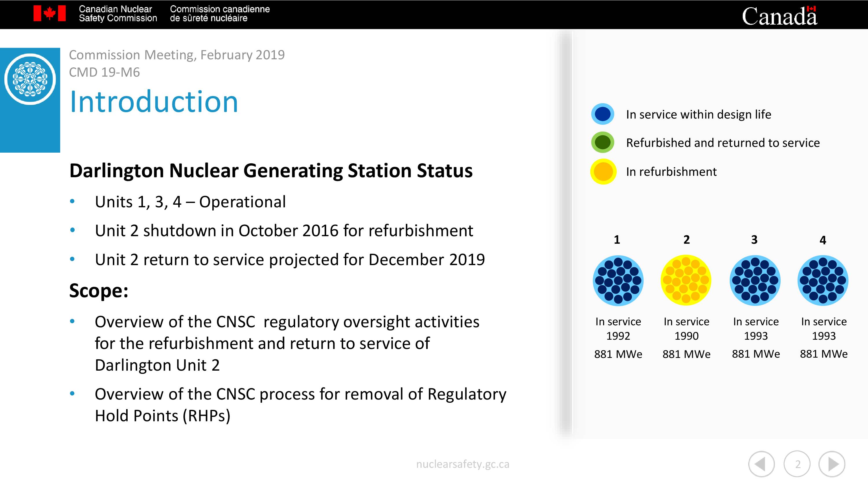
Task: Select the Unit 1 reactor icon
Action: [618, 280]
